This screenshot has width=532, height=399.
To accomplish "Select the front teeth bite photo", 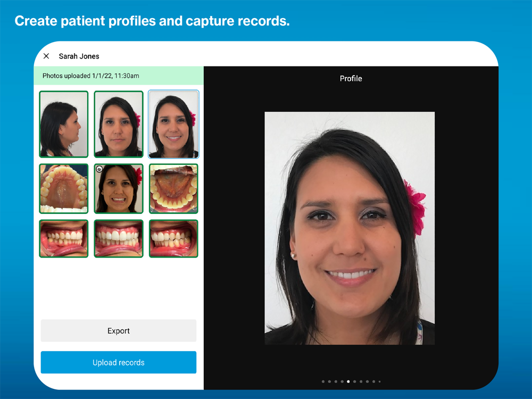I will 119,238.
